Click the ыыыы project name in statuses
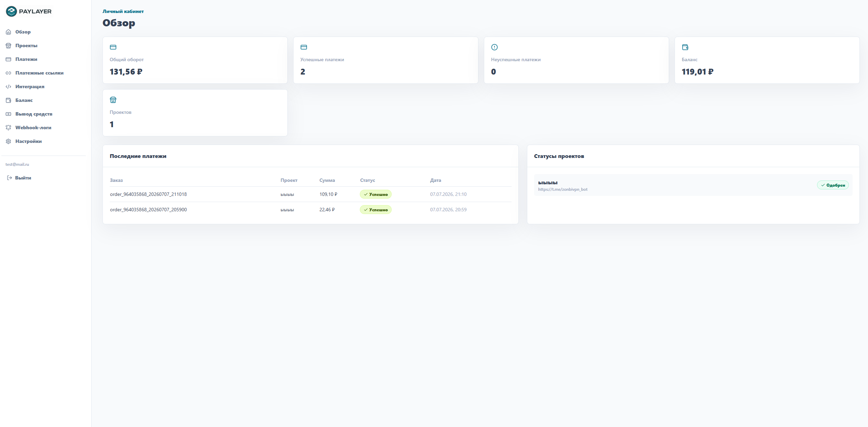This screenshot has width=868, height=427. coord(547,183)
